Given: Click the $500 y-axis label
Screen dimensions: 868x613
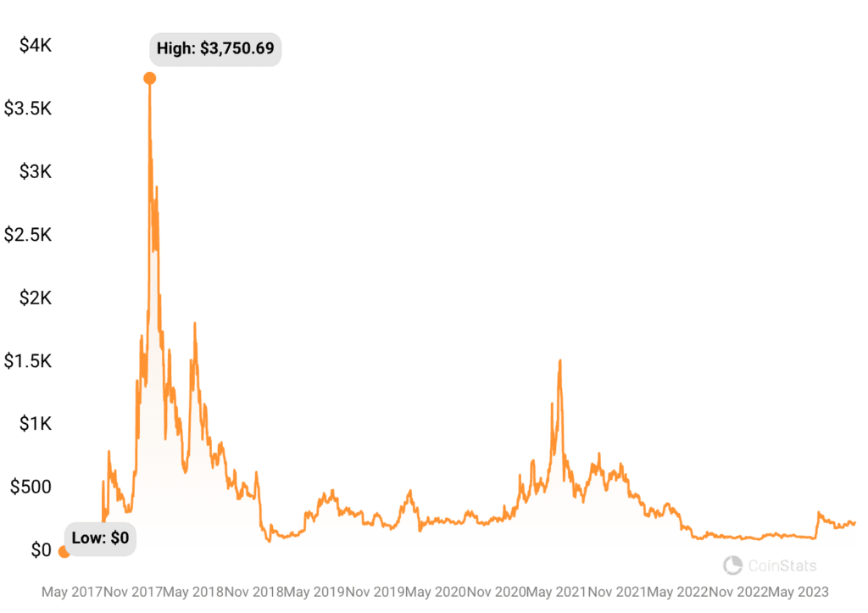Looking at the screenshot, I should (31, 487).
